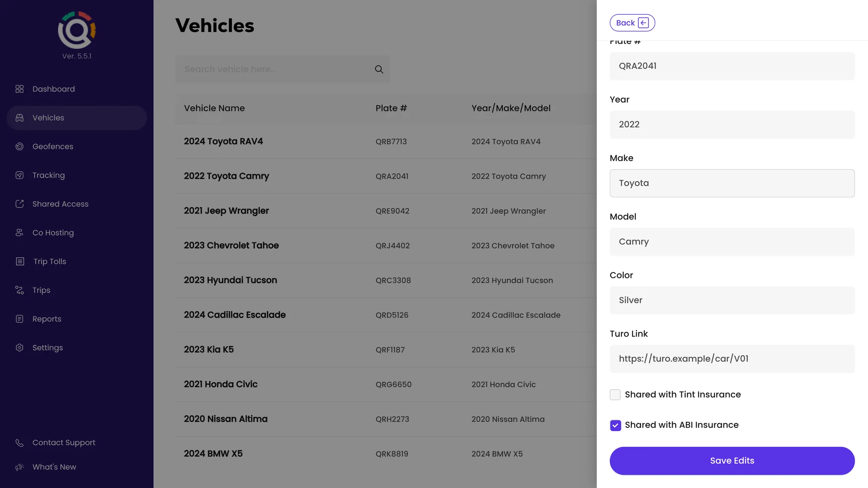Click the Settings gear icon
Viewport: 868px width, 488px height.
pyautogui.click(x=20, y=347)
